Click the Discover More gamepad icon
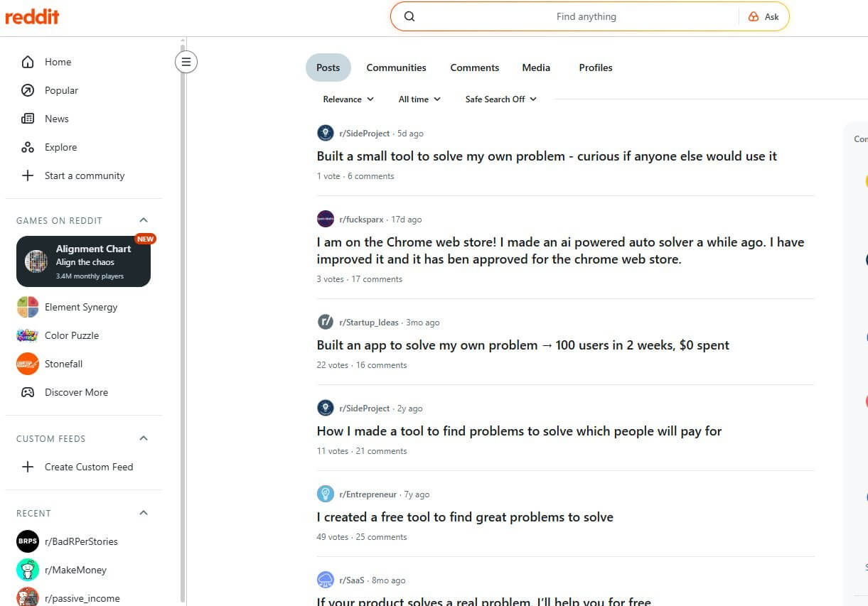This screenshot has width=868, height=606. 28,392
